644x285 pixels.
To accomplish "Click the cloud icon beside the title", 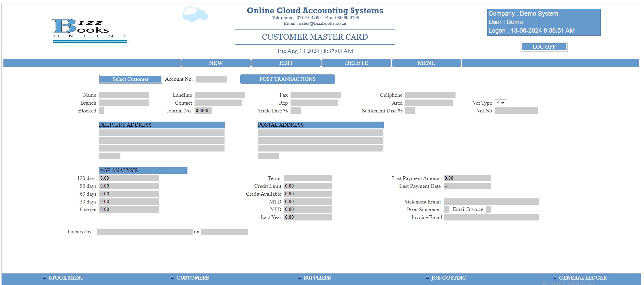I will point(195,14).
